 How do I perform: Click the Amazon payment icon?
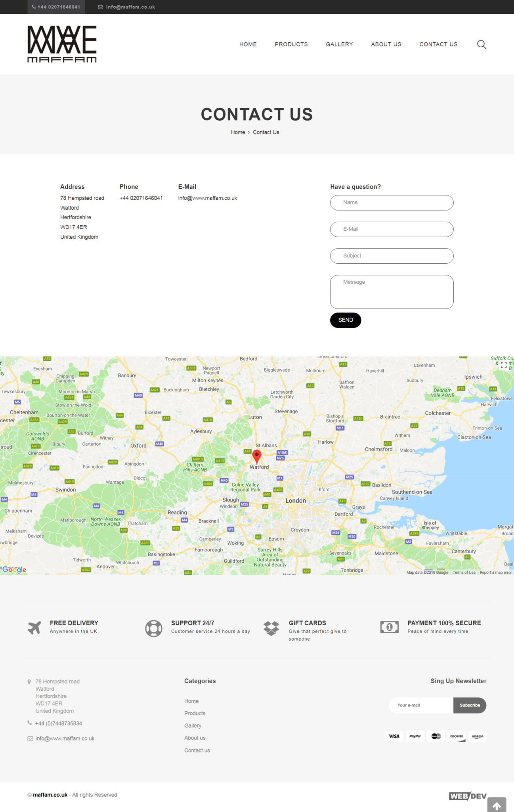coord(478,736)
